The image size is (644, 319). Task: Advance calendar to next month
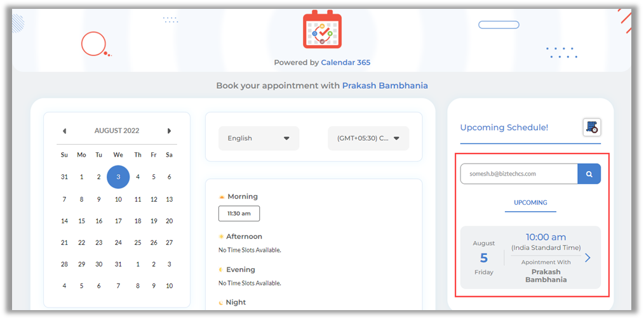click(x=169, y=131)
